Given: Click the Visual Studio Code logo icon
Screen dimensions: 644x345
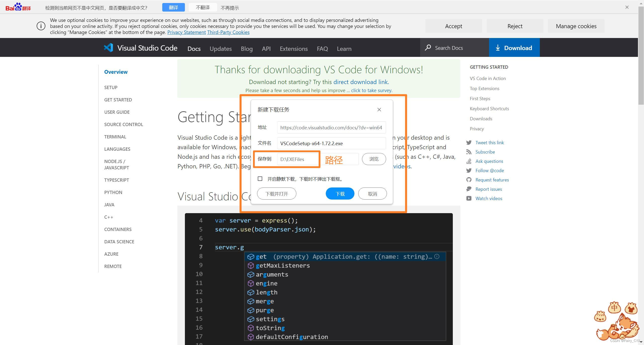Looking at the screenshot, I should click(108, 48).
